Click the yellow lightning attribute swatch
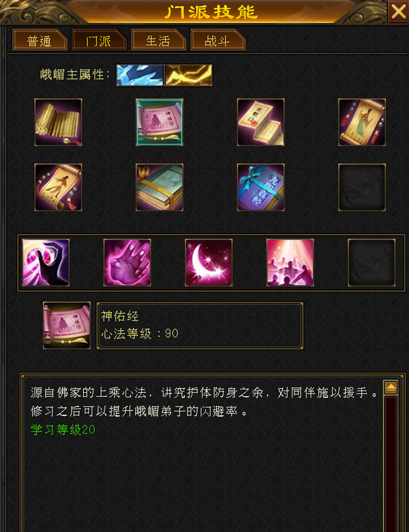Viewport: 409px width, 532px height. click(x=189, y=75)
